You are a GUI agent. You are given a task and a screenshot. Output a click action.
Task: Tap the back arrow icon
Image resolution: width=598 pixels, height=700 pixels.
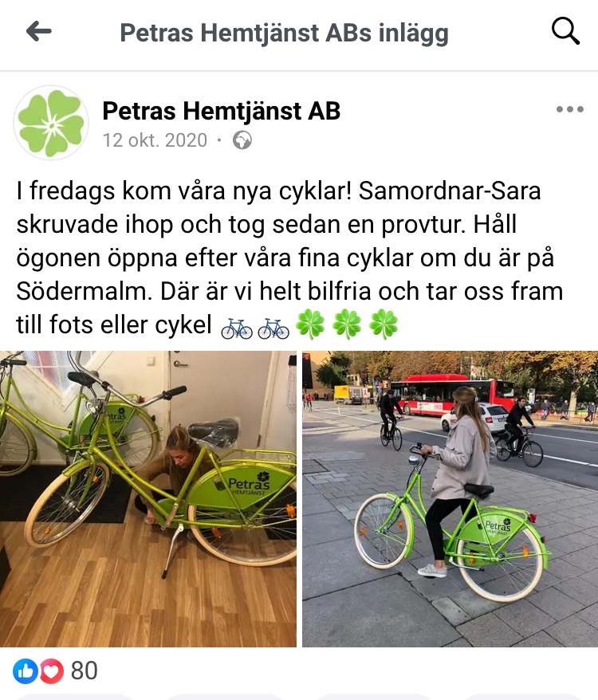click(x=39, y=32)
